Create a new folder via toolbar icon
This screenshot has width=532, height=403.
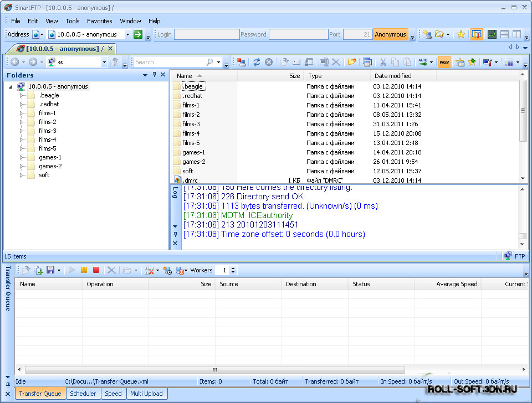click(352, 62)
